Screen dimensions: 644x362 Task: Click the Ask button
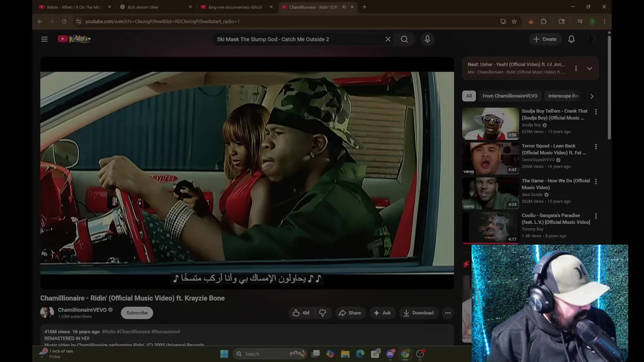[x=382, y=313]
